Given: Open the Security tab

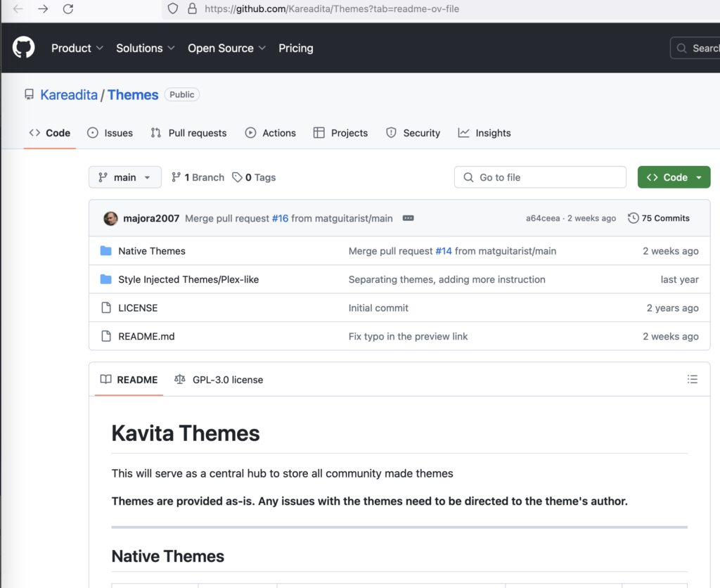Looking at the screenshot, I should tap(413, 133).
